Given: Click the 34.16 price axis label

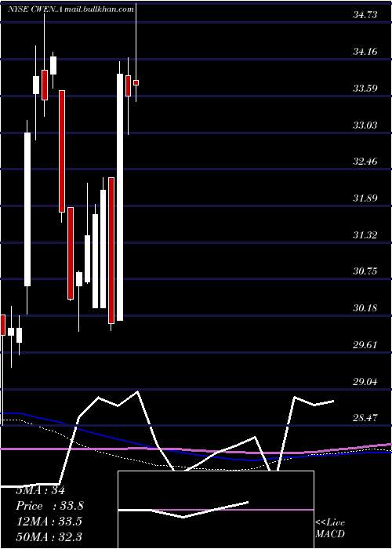Looking at the screenshot, I should 365,52.
